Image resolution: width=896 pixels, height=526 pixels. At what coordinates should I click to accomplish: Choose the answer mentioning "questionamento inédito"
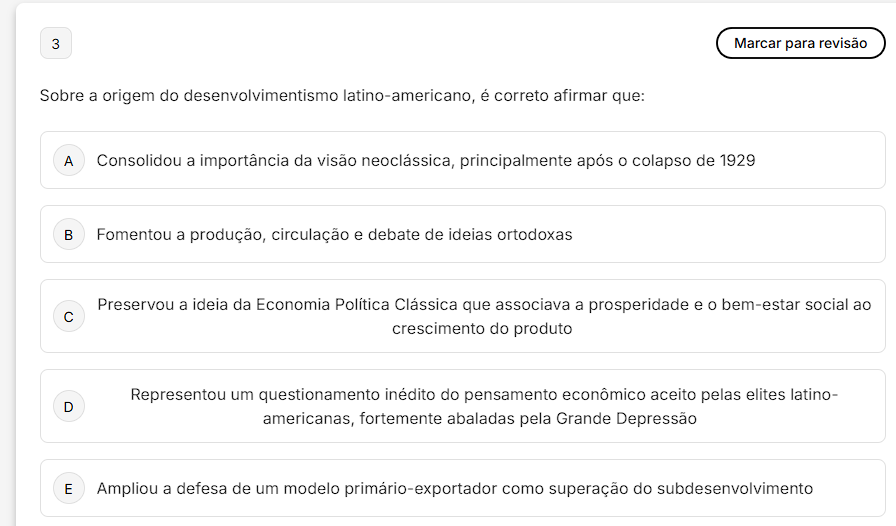(x=484, y=395)
